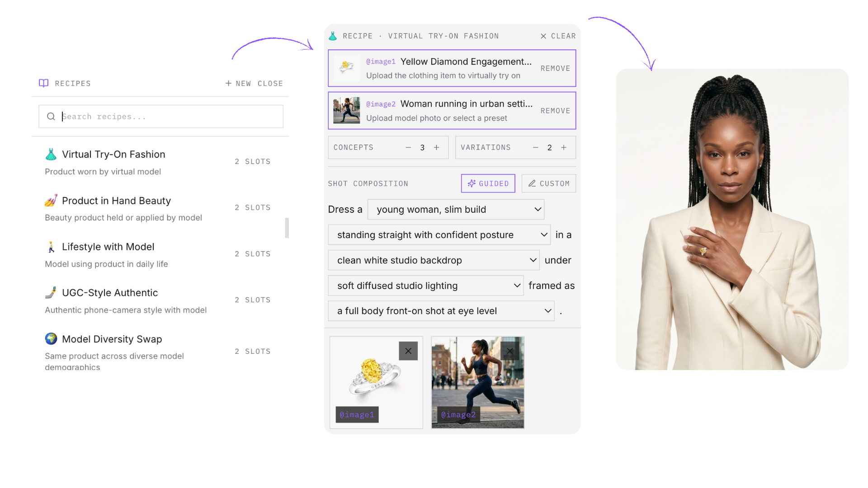The height and width of the screenshot is (488, 868).
Task: Clear the Virtual Try-On Fashion recipe
Action: pyautogui.click(x=558, y=36)
